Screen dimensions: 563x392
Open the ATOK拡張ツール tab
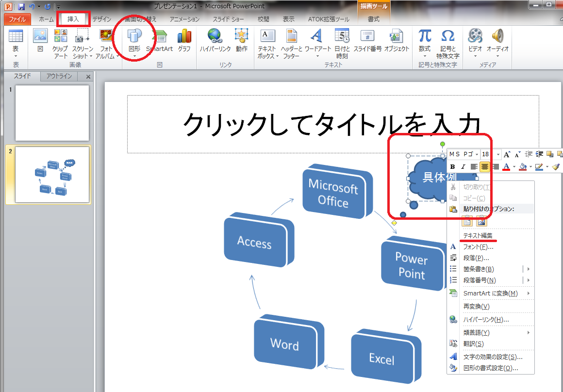[329, 19]
